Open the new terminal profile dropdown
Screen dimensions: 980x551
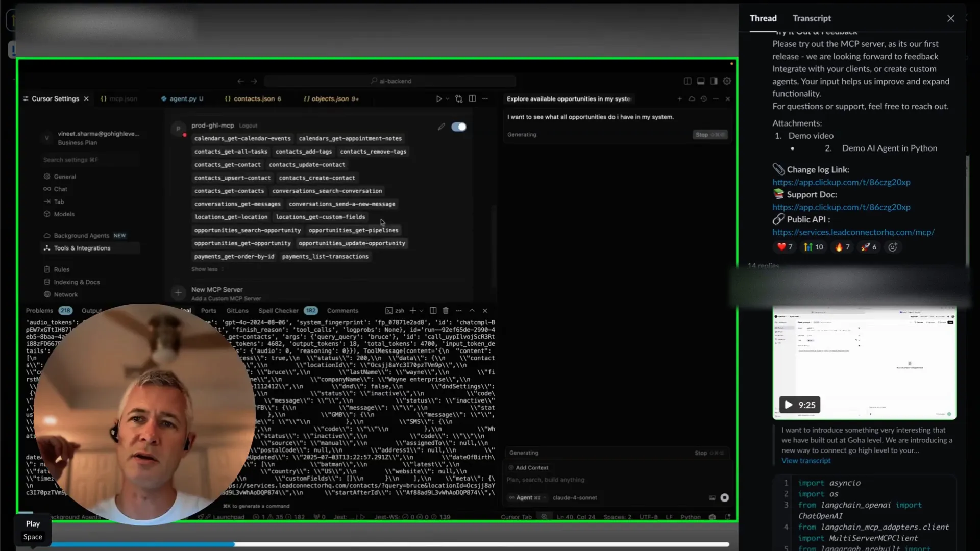(x=421, y=311)
